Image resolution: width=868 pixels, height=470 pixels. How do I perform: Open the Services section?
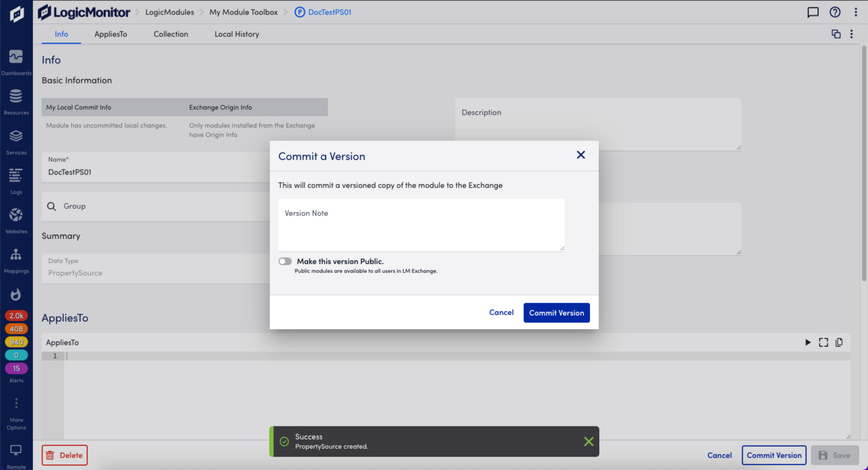(16, 141)
